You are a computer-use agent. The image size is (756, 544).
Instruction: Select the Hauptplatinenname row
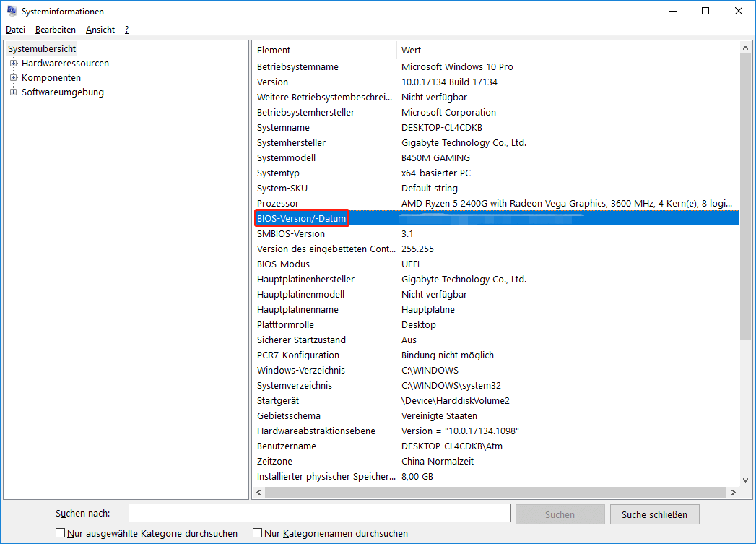tap(496, 310)
